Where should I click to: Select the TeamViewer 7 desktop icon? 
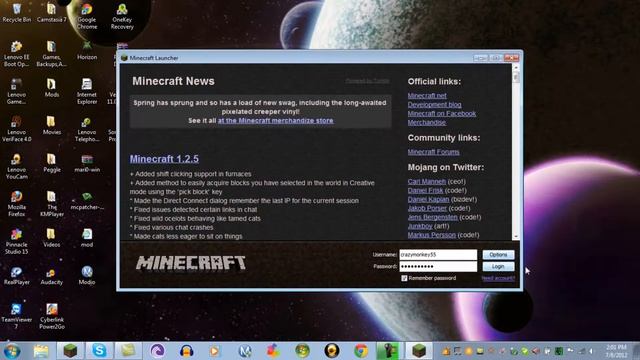pyautogui.click(x=17, y=316)
